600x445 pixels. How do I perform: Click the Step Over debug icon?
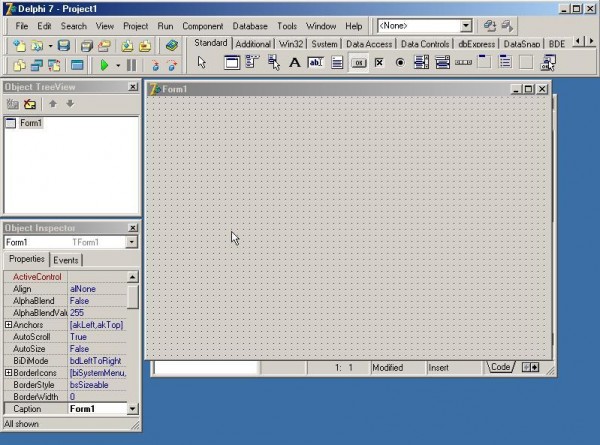[x=172, y=66]
